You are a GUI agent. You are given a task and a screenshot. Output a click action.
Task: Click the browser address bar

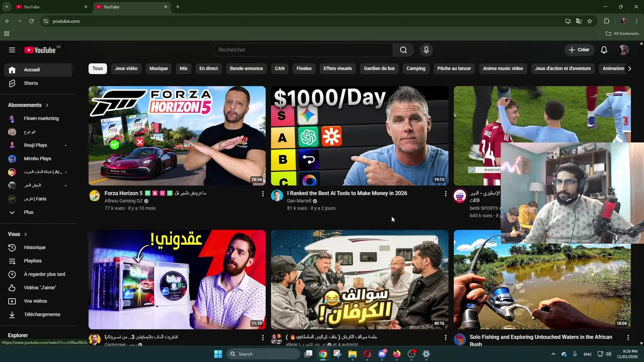click(302, 21)
